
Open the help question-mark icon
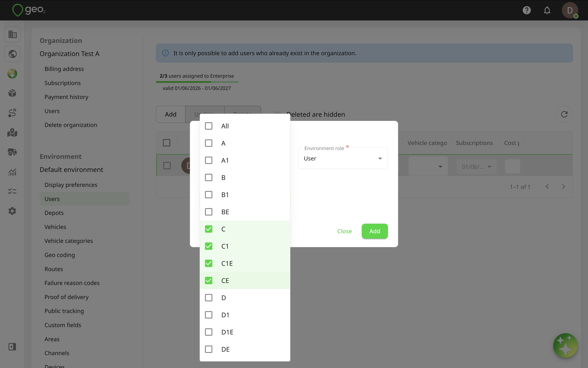coord(527,10)
